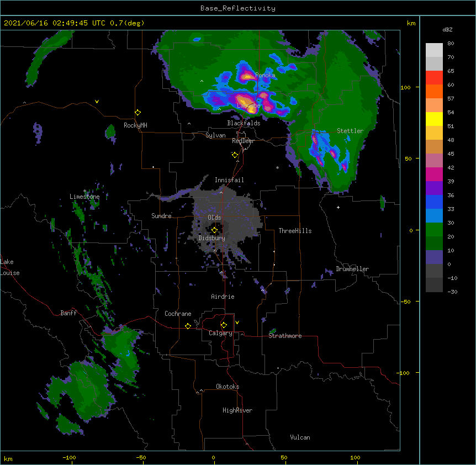Click the 65 dBZ legend value
The width and height of the screenshot is (476, 465).
click(x=451, y=71)
